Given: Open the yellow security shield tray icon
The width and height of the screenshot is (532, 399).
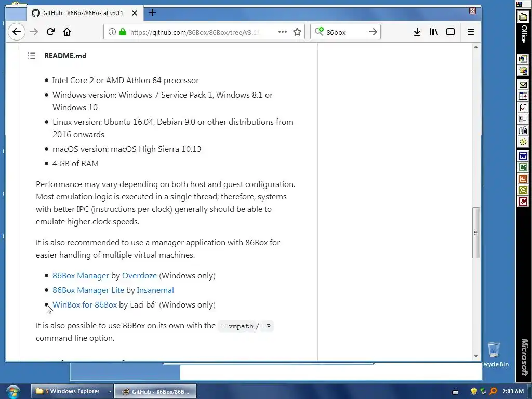Looking at the screenshot, I should [474, 391].
